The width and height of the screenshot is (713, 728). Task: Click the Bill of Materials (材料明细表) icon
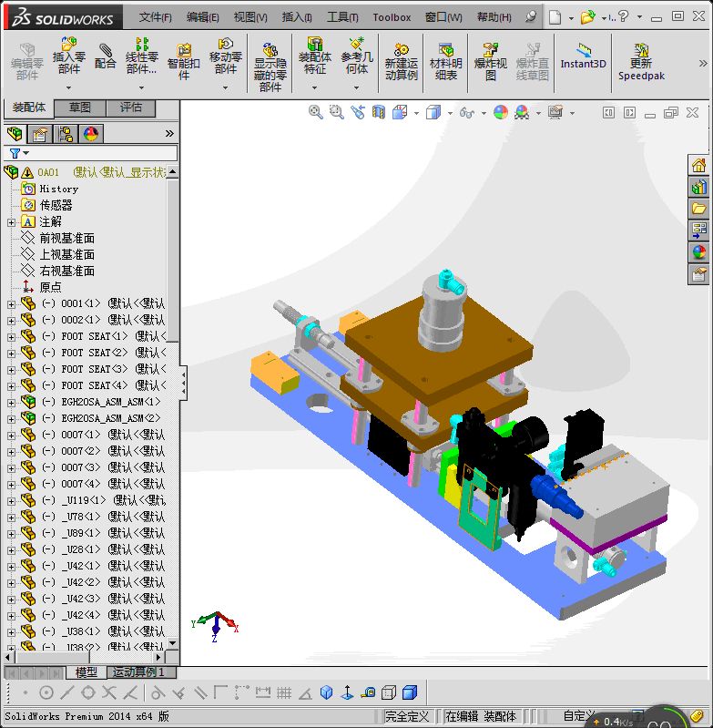coord(445,62)
